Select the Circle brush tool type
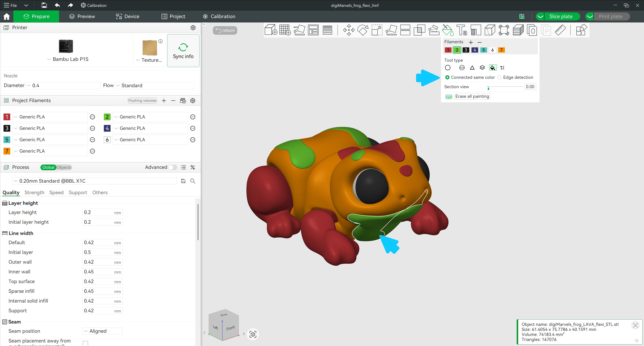This screenshot has width=644, height=346. (448, 68)
